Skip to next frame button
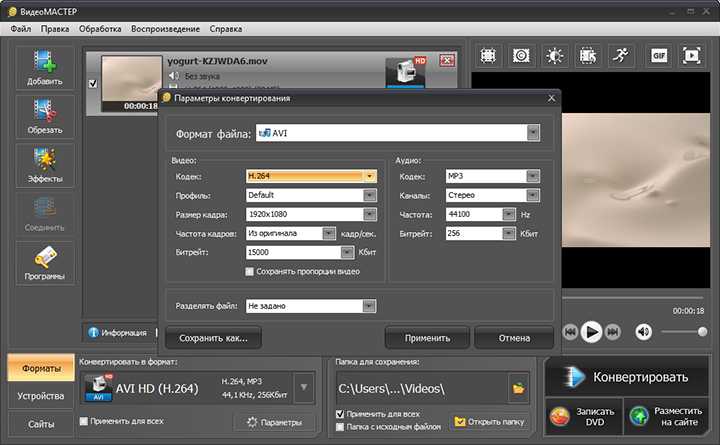This screenshot has width=720, height=445. point(613,332)
